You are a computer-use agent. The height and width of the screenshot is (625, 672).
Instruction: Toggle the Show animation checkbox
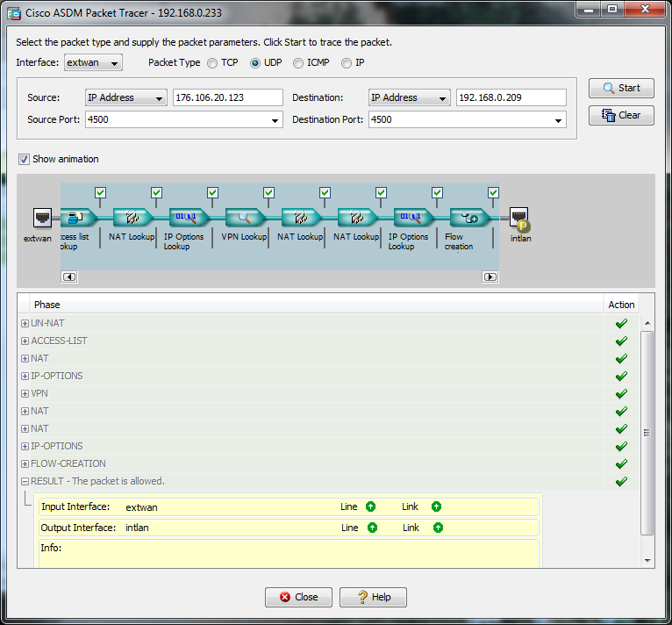coord(24,159)
